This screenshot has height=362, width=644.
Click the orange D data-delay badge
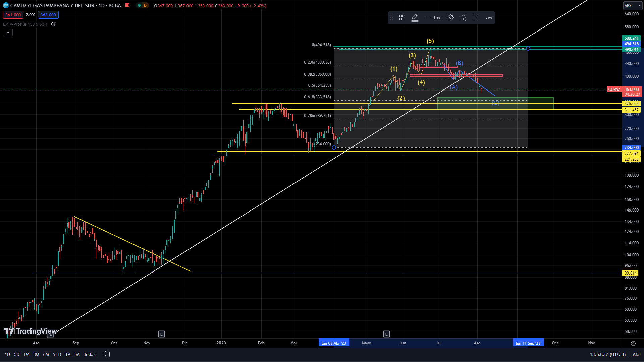pyautogui.click(x=145, y=6)
